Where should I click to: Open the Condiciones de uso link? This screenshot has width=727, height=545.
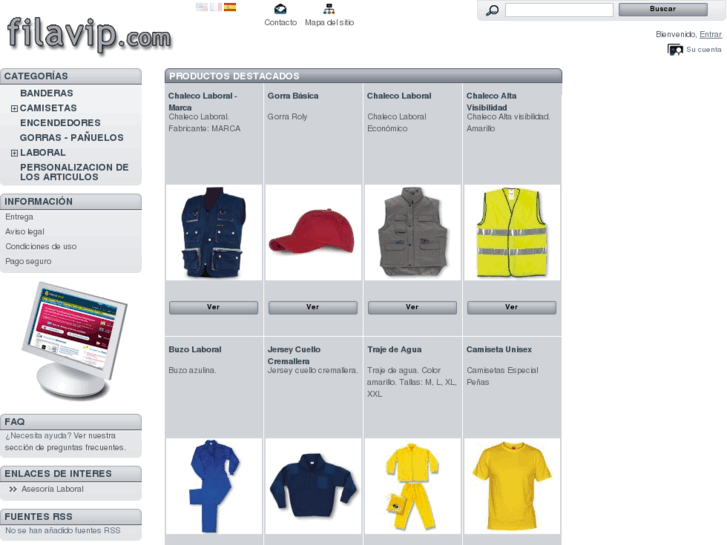tap(41, 246)
